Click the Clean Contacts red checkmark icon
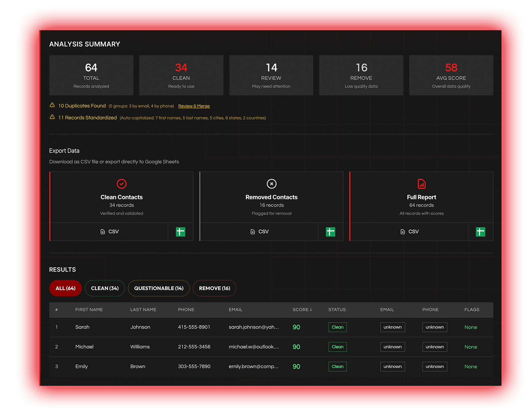The image size is (532, 417). click(122, 184)
